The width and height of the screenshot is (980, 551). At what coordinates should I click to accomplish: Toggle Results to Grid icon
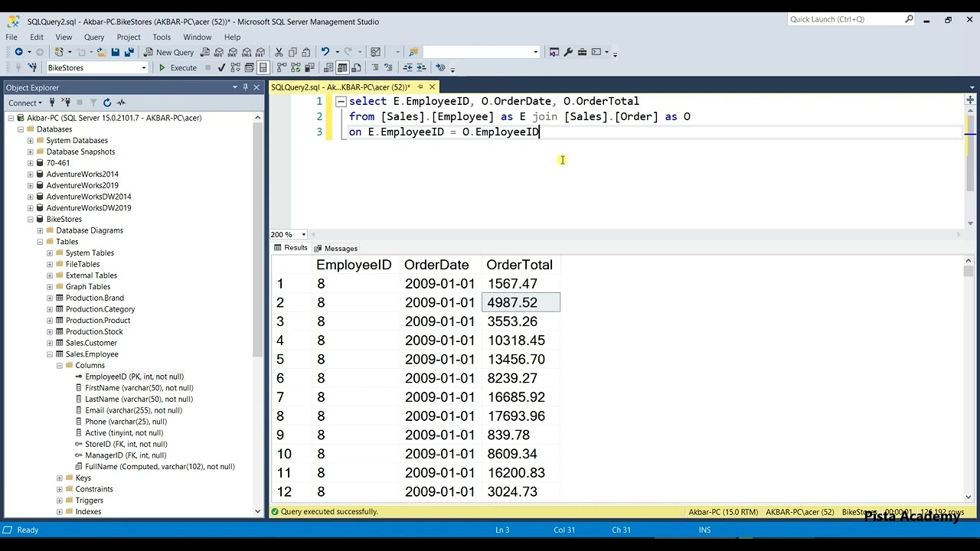click(342, 67)
